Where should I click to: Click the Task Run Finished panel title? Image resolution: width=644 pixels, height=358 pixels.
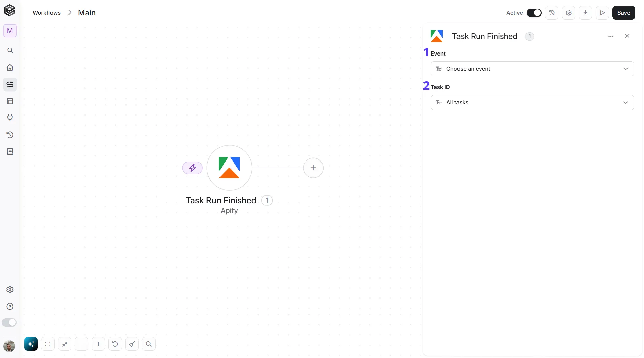(484, 36)
